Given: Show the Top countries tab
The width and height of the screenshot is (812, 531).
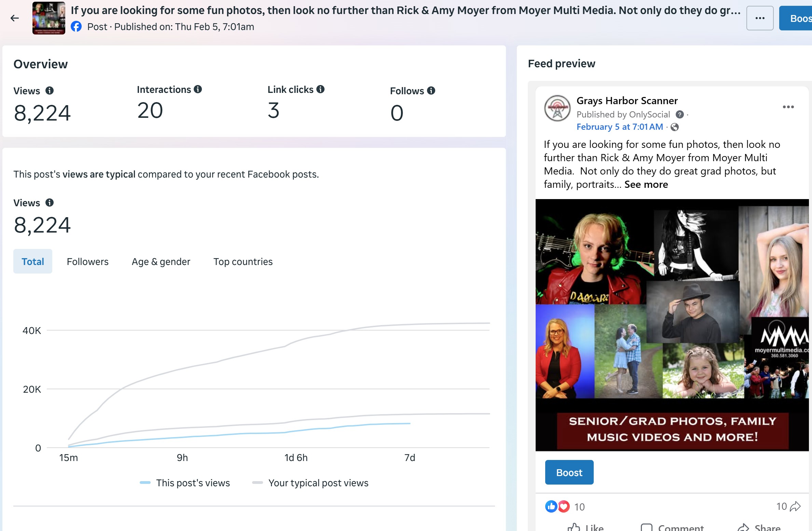Looking at the screenshot, I should coord(243,261).
